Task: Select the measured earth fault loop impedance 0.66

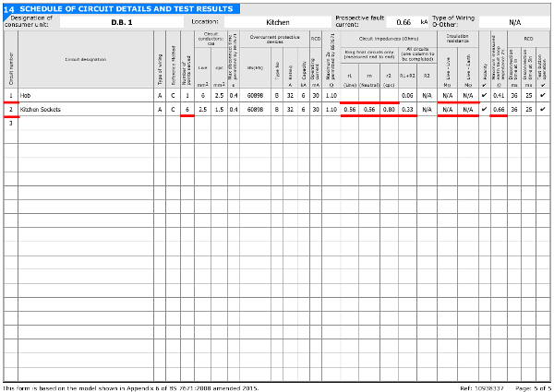Action: [x=499, y=109]
